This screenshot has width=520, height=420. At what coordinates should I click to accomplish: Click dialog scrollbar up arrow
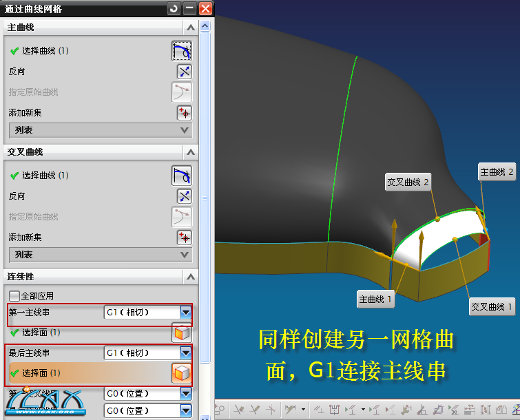[205, 26]
